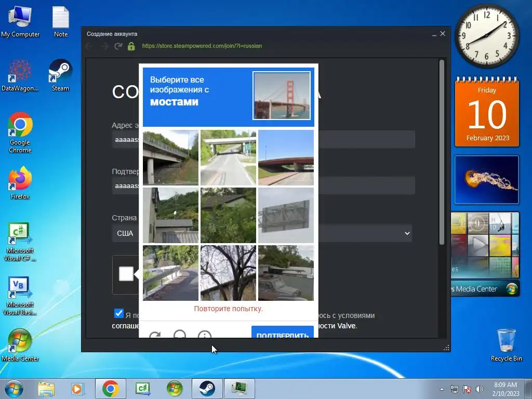Click the Steam join page URL
532x399 pixels.
(202, 46)
